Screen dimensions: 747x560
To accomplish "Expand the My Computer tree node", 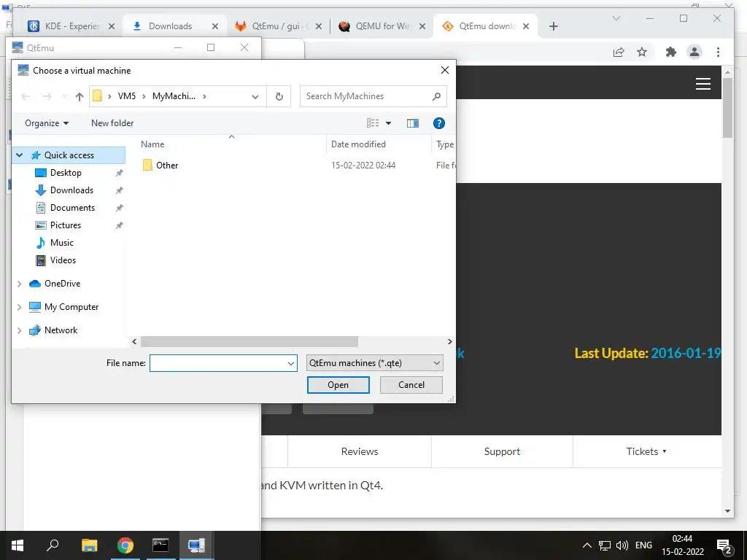I will pyautogui.click(x=20, y=307).
